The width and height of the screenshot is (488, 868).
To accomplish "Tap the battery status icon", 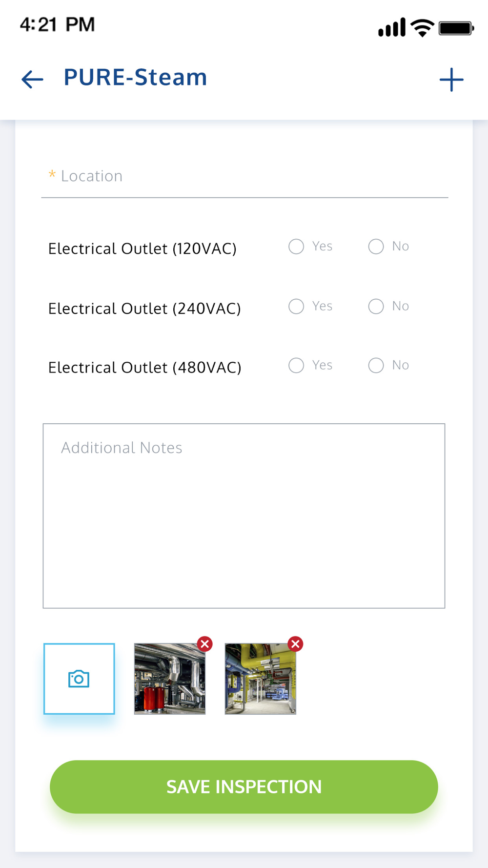I will 456,28.
